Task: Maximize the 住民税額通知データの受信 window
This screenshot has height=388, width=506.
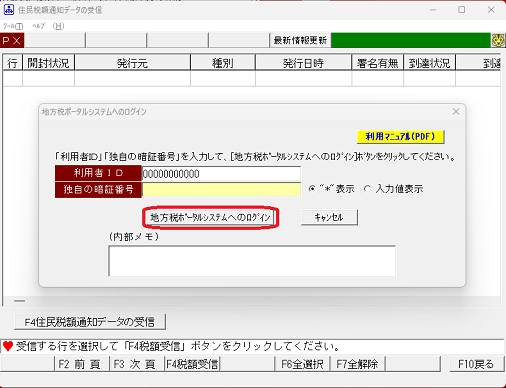Action: [x=462, y=10]
